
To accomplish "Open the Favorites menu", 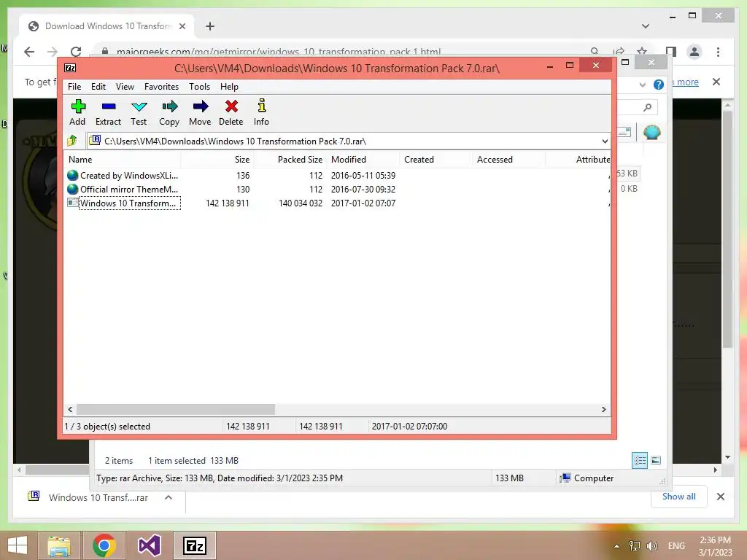I will click(161, 87).
